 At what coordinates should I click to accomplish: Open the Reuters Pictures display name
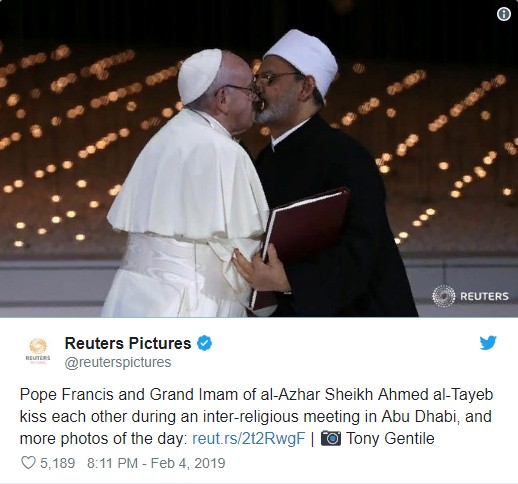128,343
